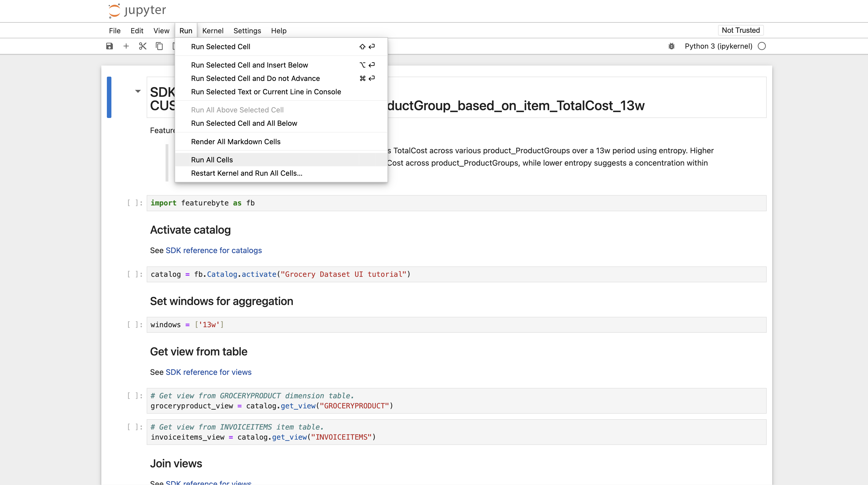
Task: Click the Get view from table heading
Action: point(198,352)
